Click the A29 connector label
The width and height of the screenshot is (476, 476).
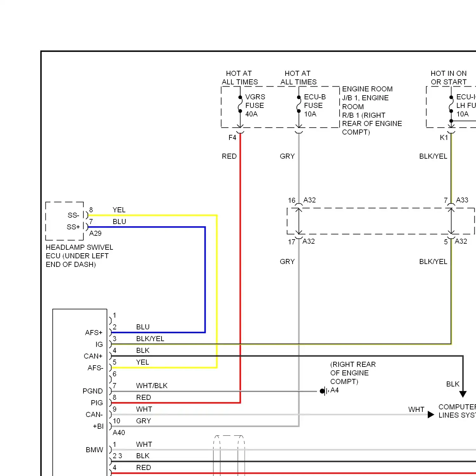coord(95,233)
